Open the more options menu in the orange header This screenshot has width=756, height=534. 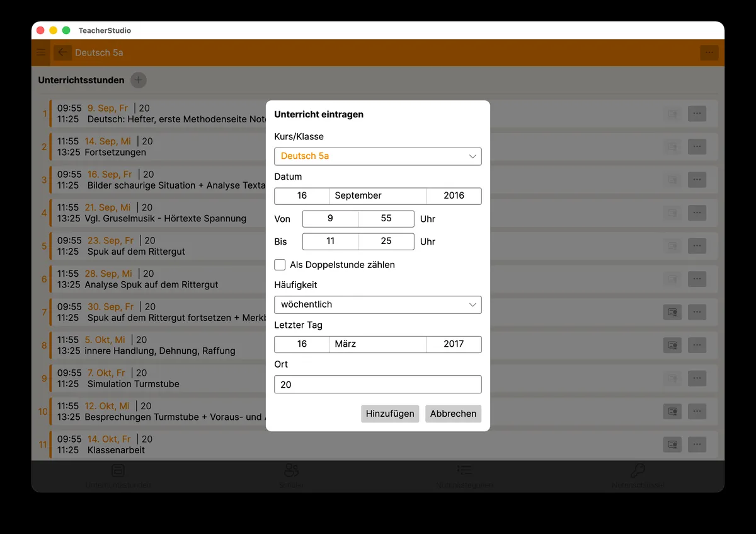point(709,53)
